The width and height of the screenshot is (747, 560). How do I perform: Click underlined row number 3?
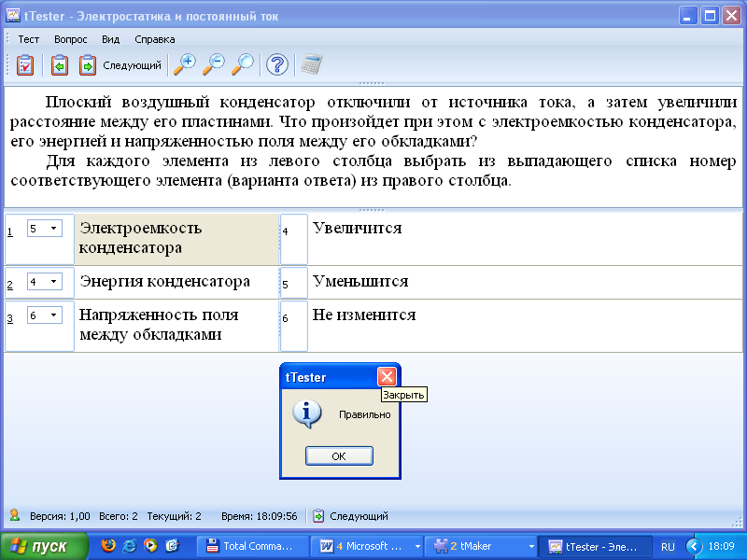pyautogui.click(x=10, y=319)
